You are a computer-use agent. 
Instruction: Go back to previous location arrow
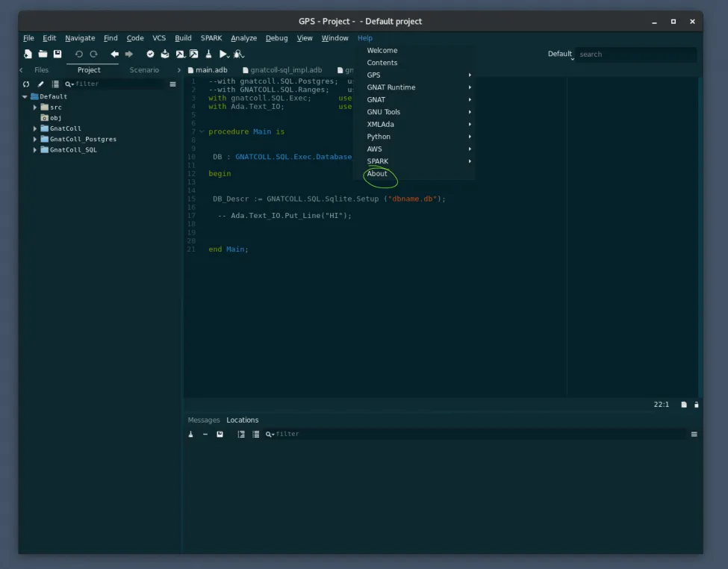pos(114,55)
